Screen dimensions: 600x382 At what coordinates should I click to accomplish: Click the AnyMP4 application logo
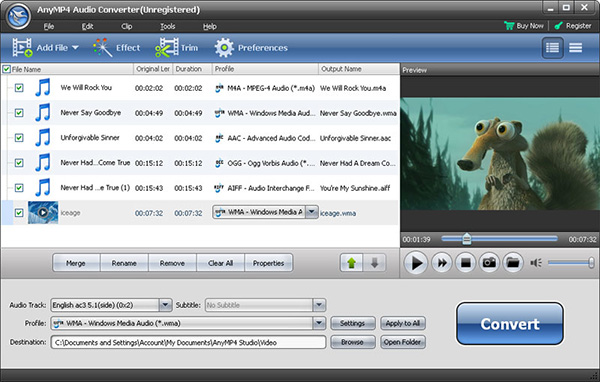pos(18,16)
